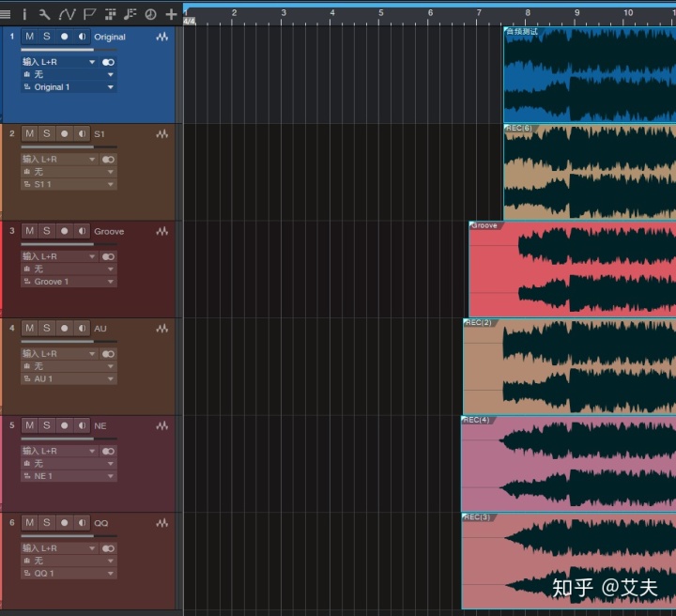The image size is (676, 616).
Task: Open S1 1 layer dropdown
Action: 69,184
